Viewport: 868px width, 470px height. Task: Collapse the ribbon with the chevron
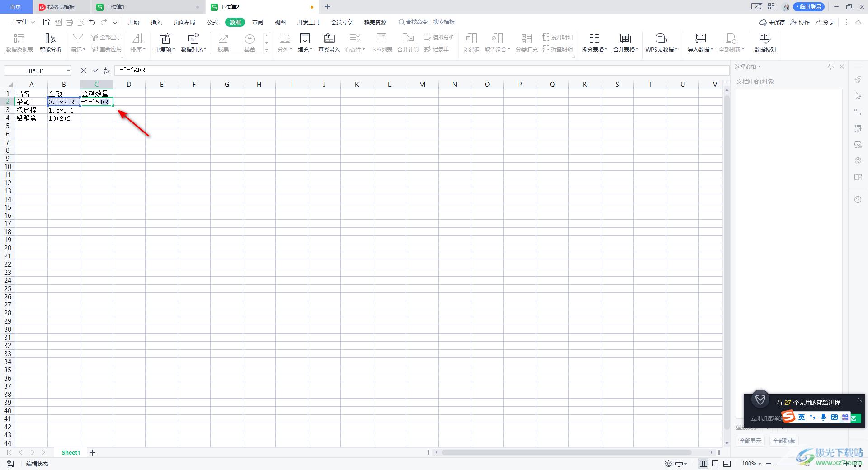tap(858, 22)
